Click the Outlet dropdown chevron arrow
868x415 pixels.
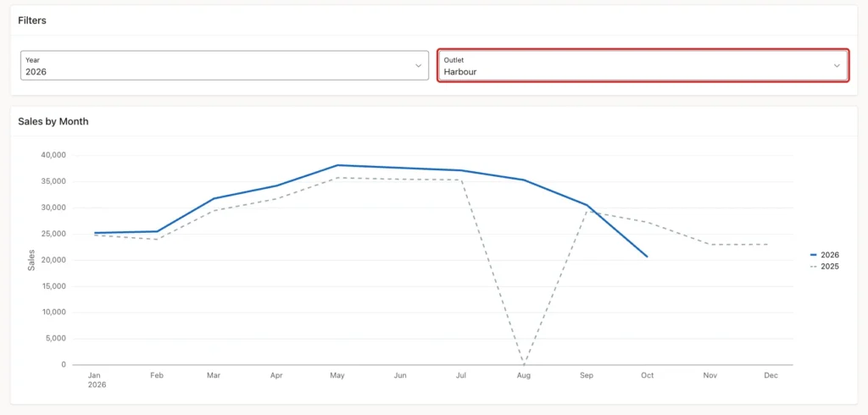(837, 65)
